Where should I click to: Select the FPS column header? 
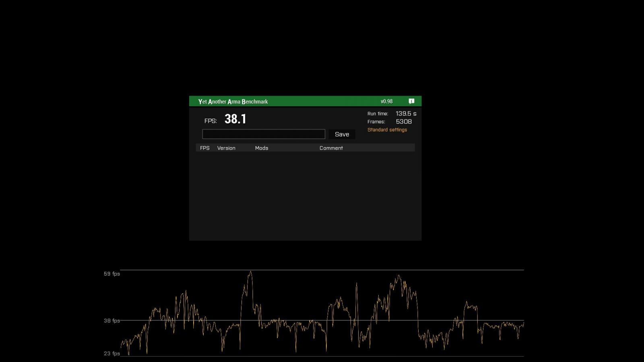coord(205,148)
